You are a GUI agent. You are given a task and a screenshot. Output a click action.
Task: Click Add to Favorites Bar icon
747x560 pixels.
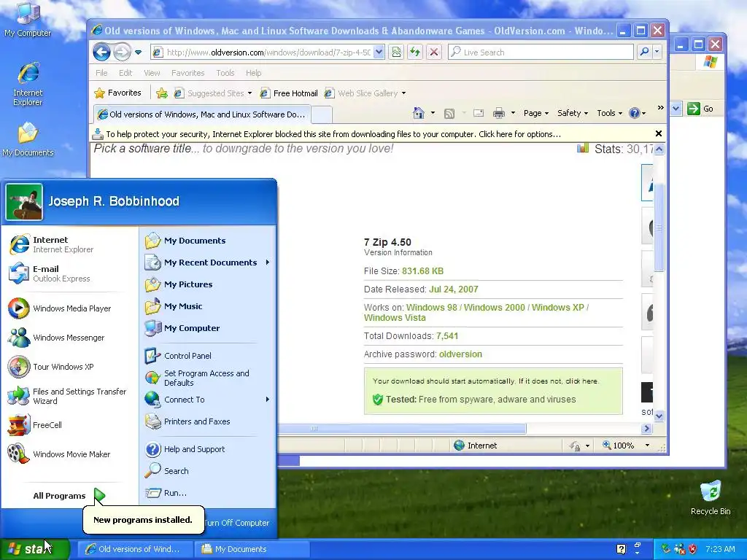[x=162, y=93]
